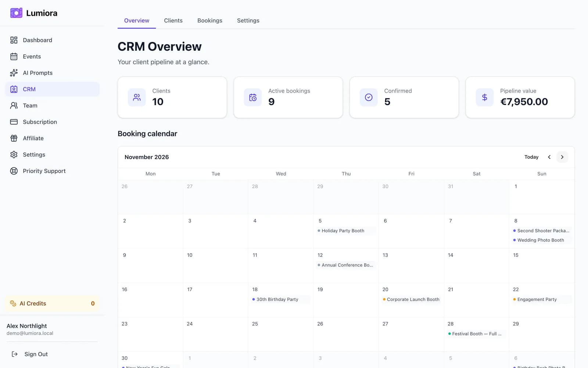588x368 pixels.
Task: Switch to the Clients tab
Action: tap(173, 21)
